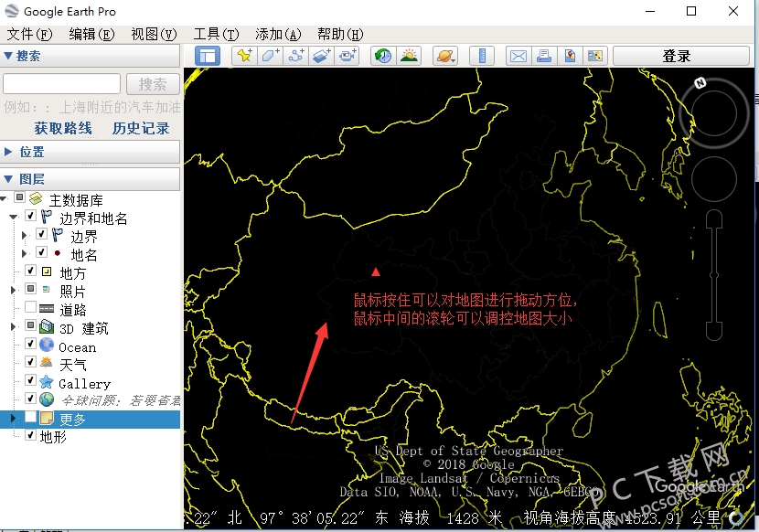The image size is (759, 532).
Task: Click the view in Google Maps icon
Action: 570,56
